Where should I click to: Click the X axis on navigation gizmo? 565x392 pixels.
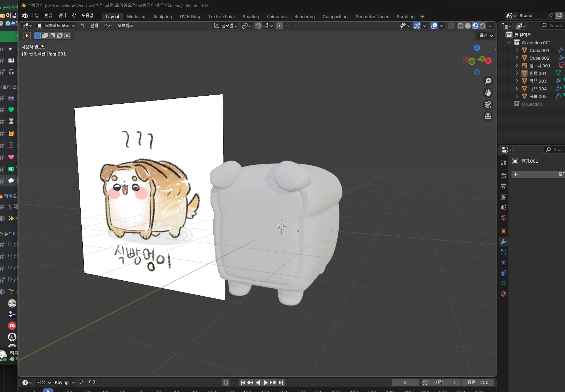(x=488, y=61)
